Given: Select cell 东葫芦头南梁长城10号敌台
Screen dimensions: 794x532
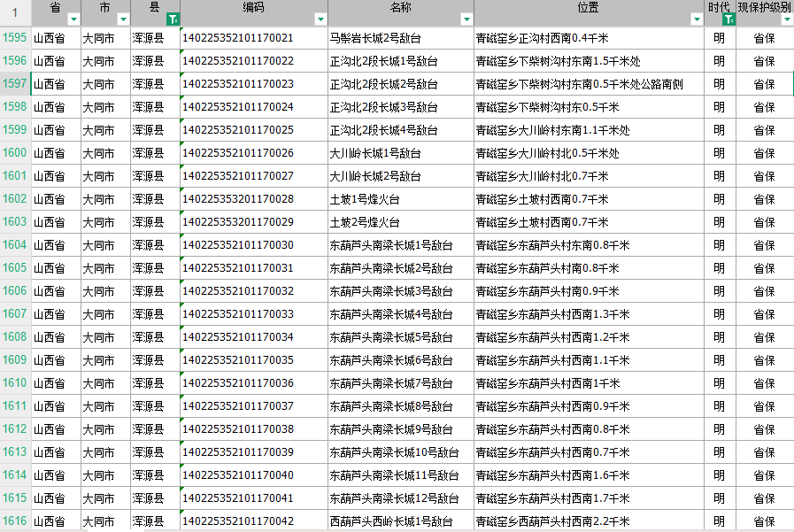Looking at the screenshot, I should (x=401, y=452).
